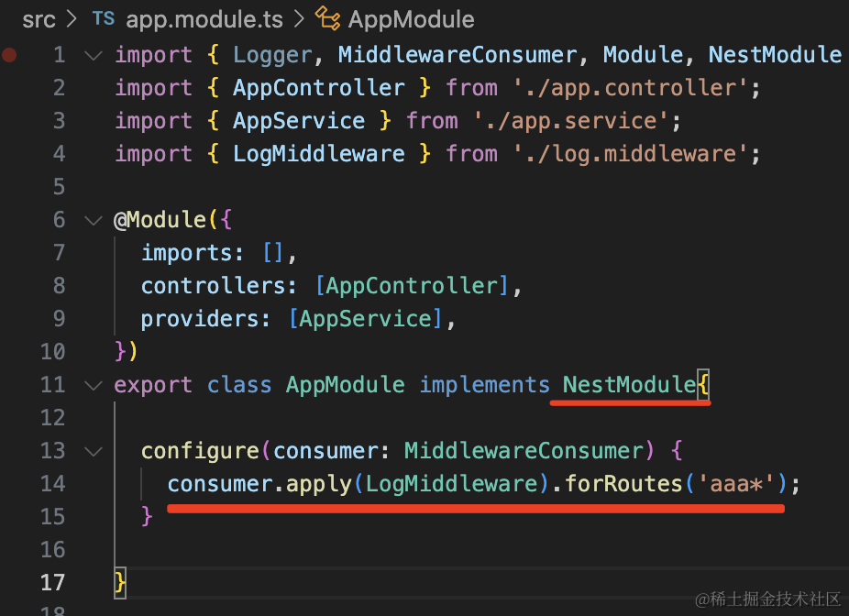Image resolution: width=849 pixels, height=616 pixels.
Task: Click the TS file icon in breadcrumb
Action: coord(103,19)
